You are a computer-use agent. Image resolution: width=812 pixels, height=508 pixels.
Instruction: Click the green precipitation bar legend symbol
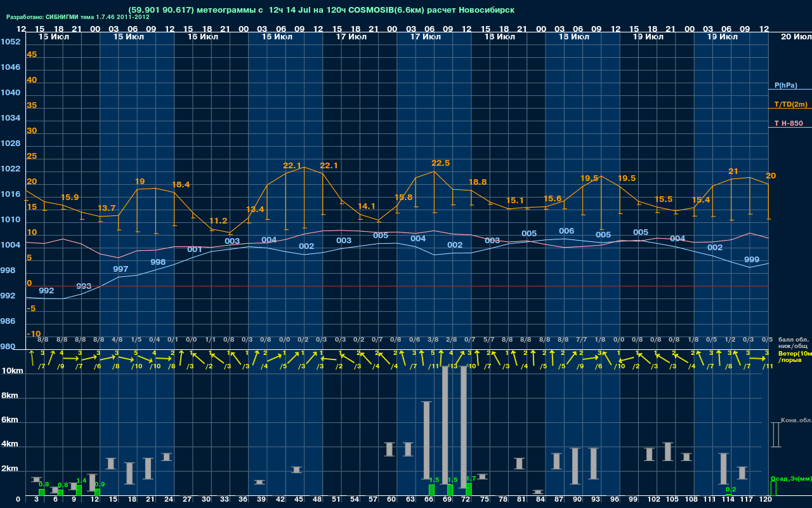pos(773,488)
